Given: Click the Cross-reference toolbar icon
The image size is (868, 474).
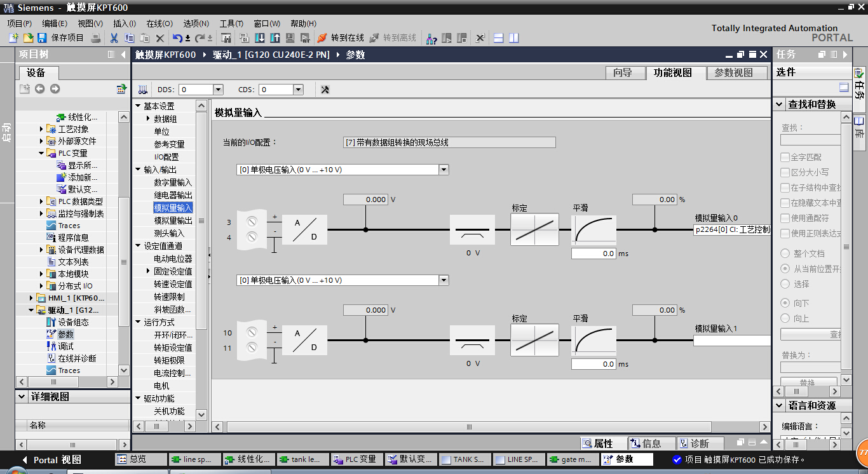Looking at the screenshot, I should point(480,38).
